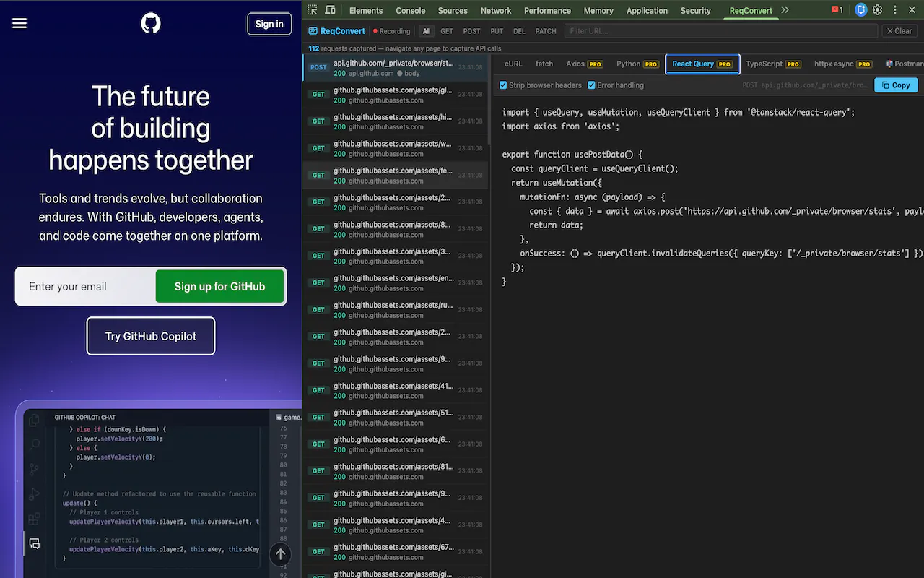
Task: Clear the captured requests list
Action: coord(899,31)
